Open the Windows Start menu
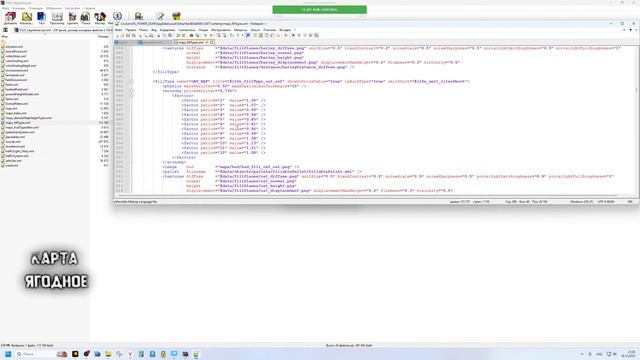Screen dimensions: 640x360 pyautogui.click(x=8, y=354)
